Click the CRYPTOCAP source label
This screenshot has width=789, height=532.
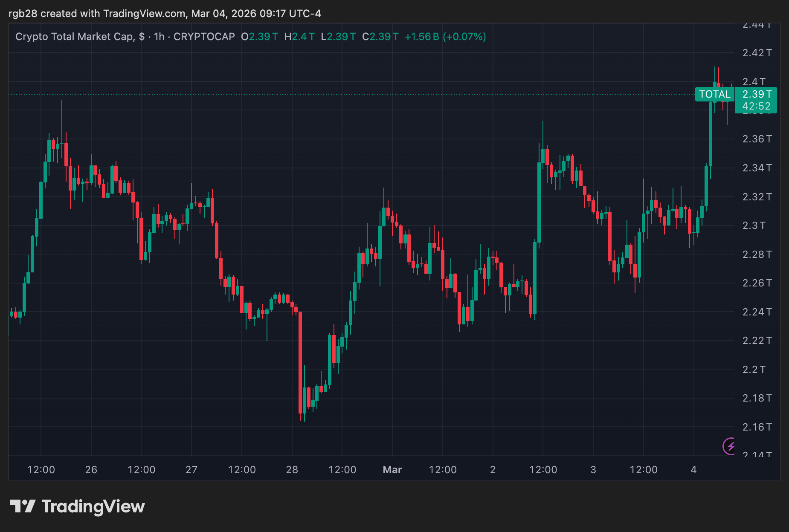pos(204,37)
